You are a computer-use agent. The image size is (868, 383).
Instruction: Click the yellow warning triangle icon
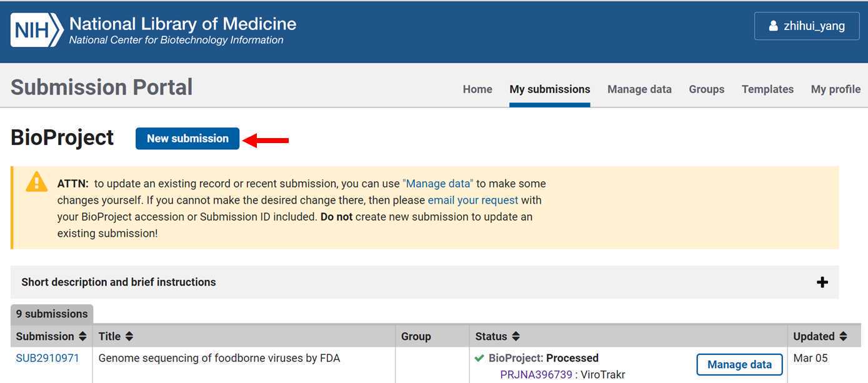point(36,182)
